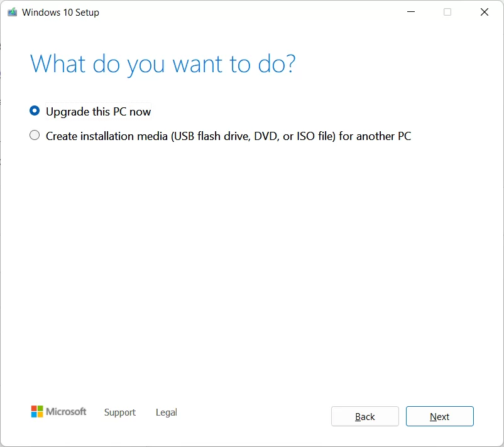Click the Windows 10 Setup title bar icon
The width and height of the screenshot is (504, 447).
pyautogui.click(x=12, y=12)
